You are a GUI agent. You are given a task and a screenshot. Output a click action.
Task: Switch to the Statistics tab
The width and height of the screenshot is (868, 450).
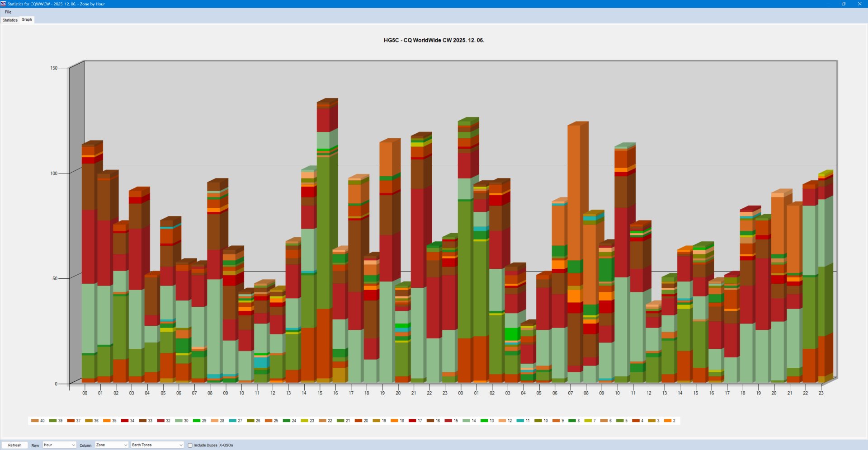pos(10,20)
